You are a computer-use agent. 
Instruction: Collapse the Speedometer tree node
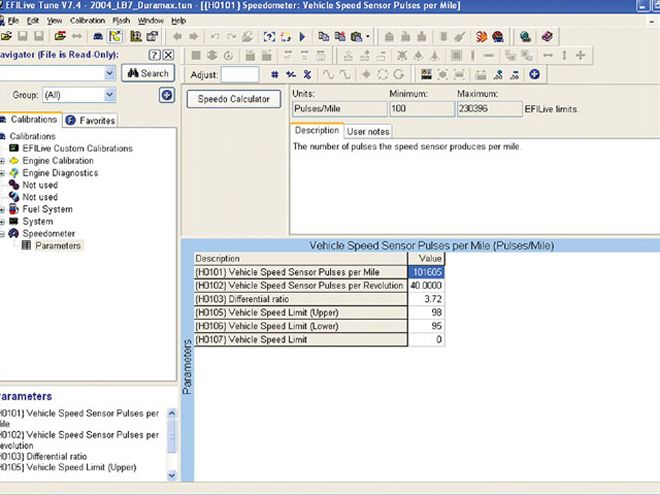click(x=2, y=234)
